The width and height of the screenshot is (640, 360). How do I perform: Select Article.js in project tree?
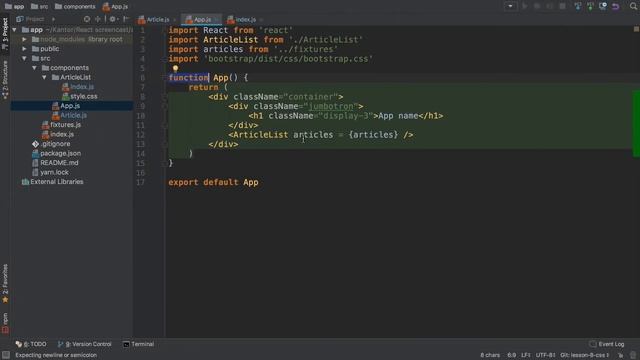click(69, 115)
